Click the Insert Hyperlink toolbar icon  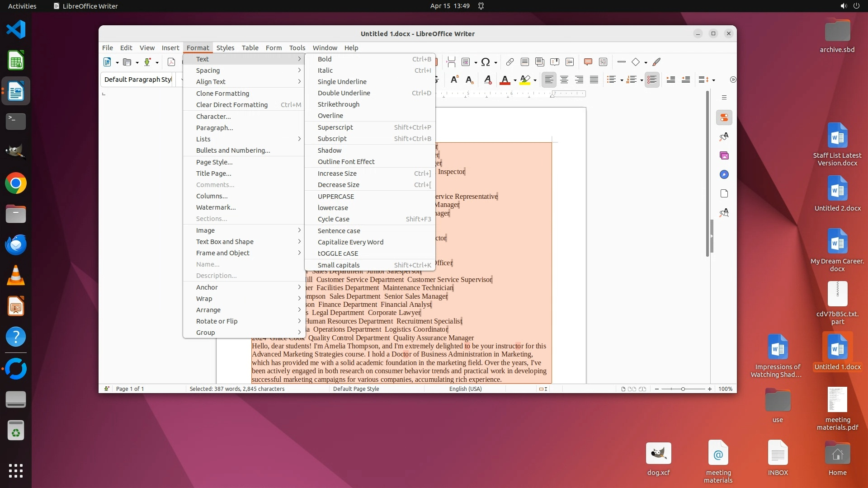[509, 62]
